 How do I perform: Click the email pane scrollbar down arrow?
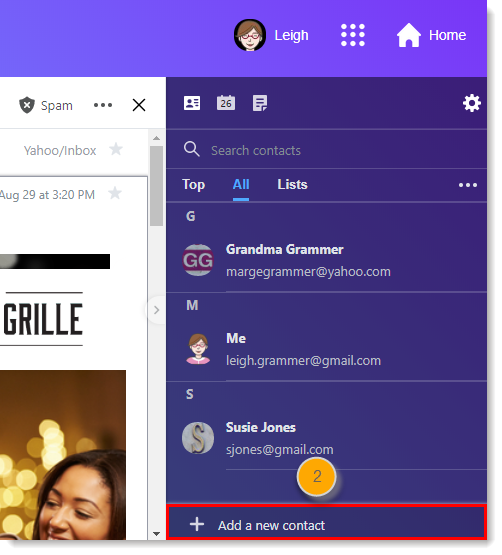pyautogui.click(x=156, y=534)
